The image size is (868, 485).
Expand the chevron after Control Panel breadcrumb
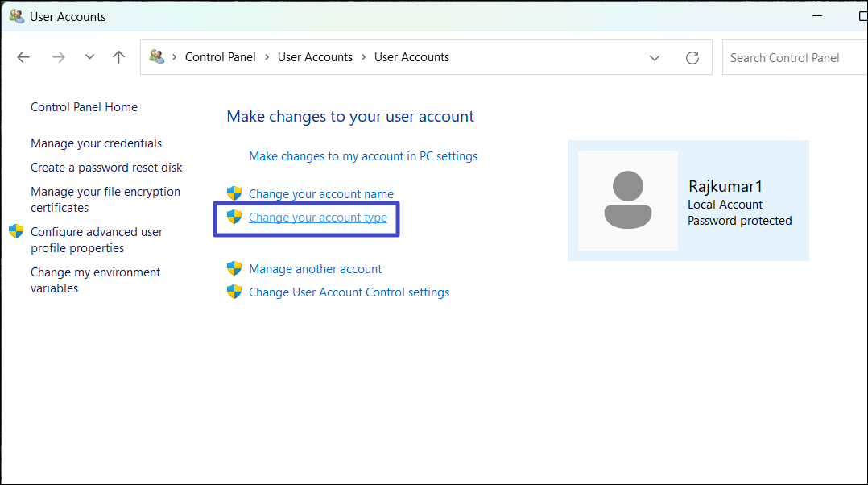click(x=267, y=57)
